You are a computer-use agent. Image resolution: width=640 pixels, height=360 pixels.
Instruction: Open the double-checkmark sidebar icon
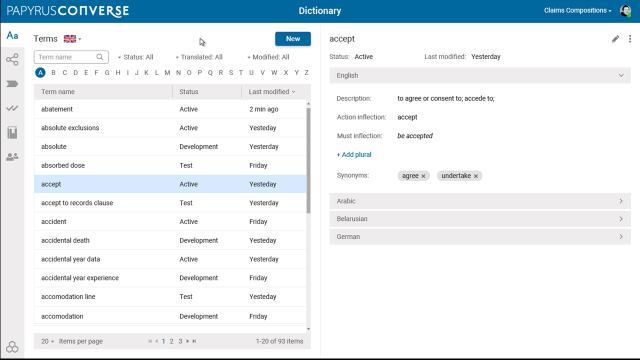click(12, 108)
